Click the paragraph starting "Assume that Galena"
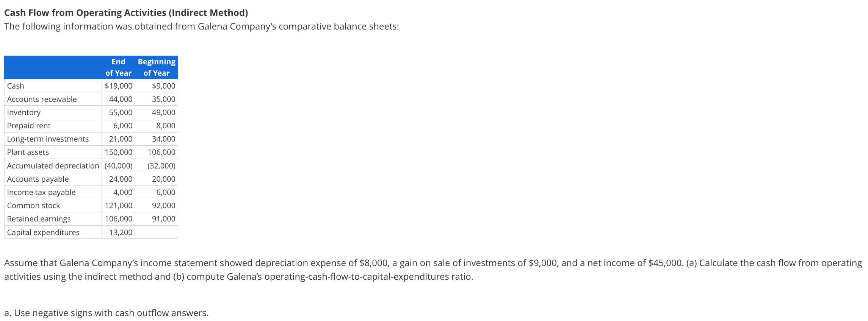868x321 pixels. click(433, 270)
